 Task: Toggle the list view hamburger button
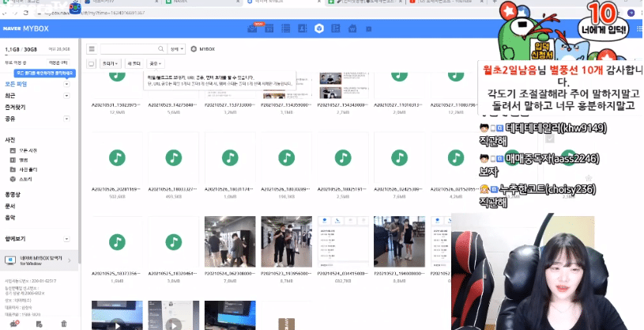click(92, 49)
